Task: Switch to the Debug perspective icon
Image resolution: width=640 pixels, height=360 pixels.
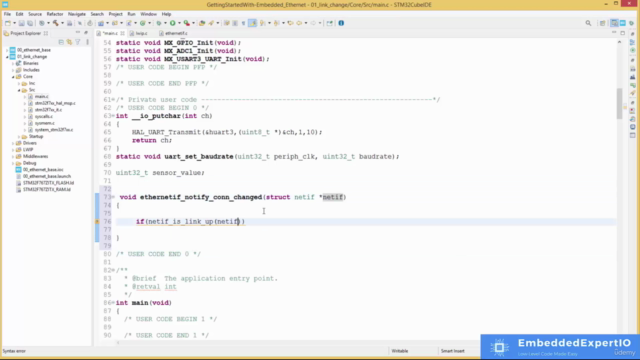Action: [x=631, y=23]
